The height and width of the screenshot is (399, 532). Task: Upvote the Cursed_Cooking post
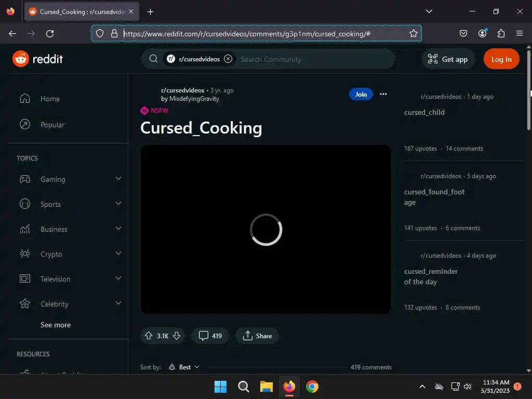149,336
